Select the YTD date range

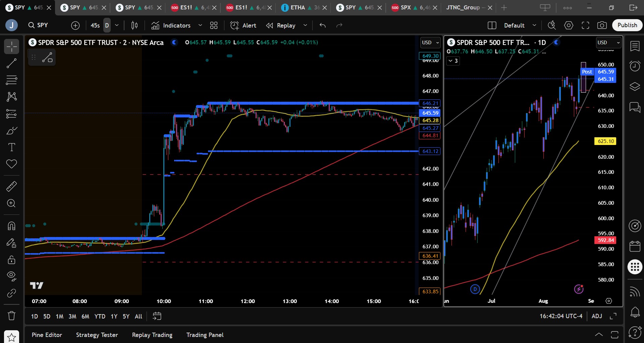point(100,316)
